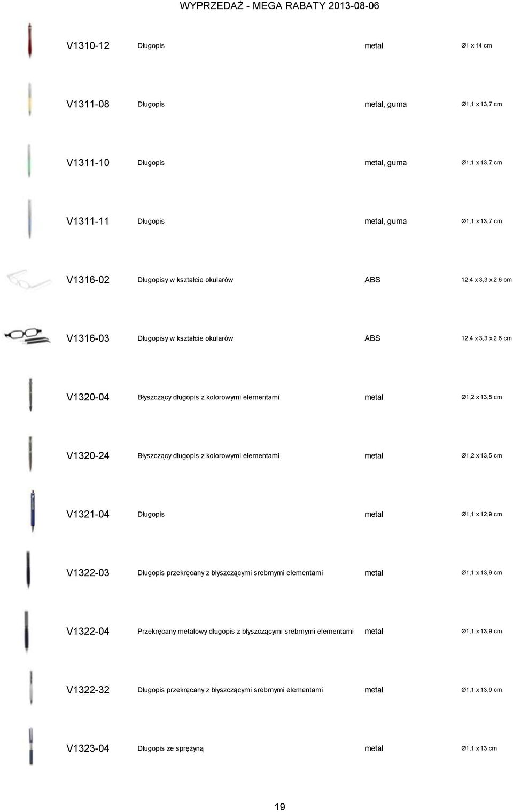The image size is (513, 812).
Task: Select product code V1320-04
Action: point(88,397)
